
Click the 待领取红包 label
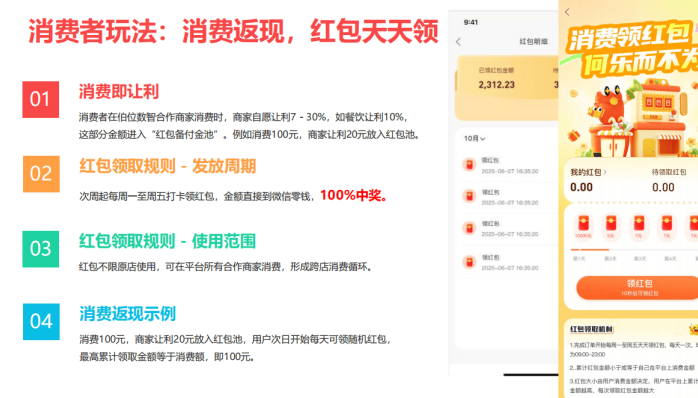(x=669, y=172)
